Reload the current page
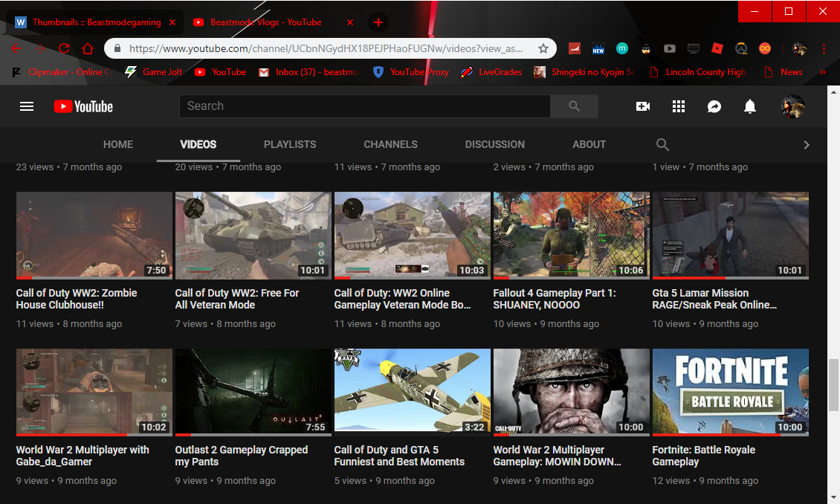The height and width of the screenshot is (504, 840). click(64, 49)
